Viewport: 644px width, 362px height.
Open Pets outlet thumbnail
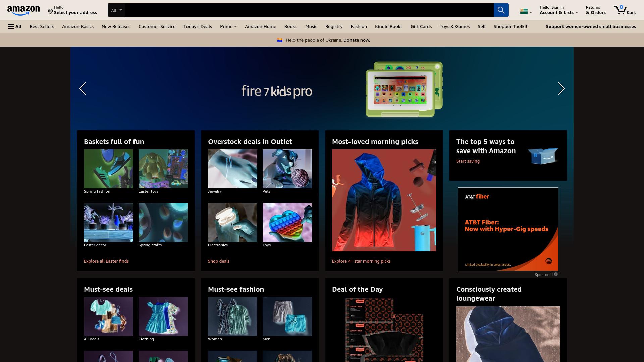(287, 169)
